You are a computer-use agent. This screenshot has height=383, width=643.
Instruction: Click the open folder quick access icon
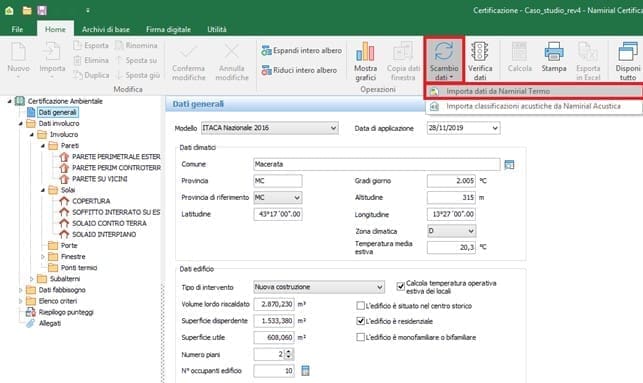(27, 10)
